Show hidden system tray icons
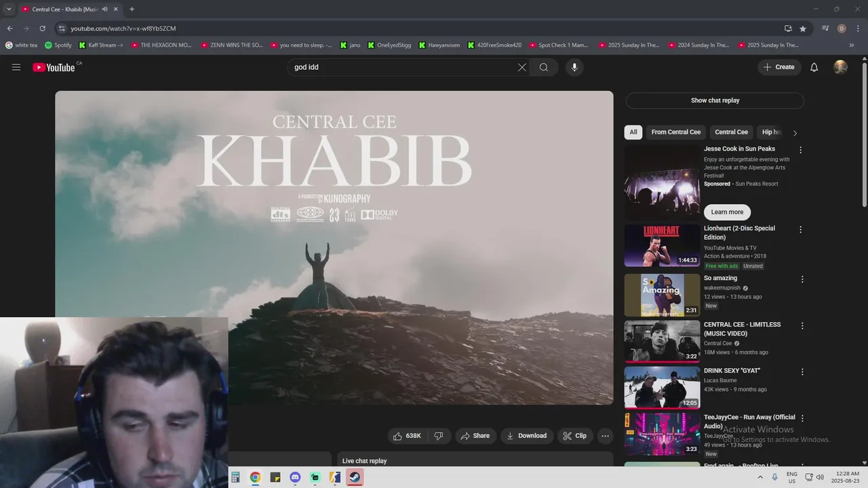868x488 pixels. click(760, 477)
